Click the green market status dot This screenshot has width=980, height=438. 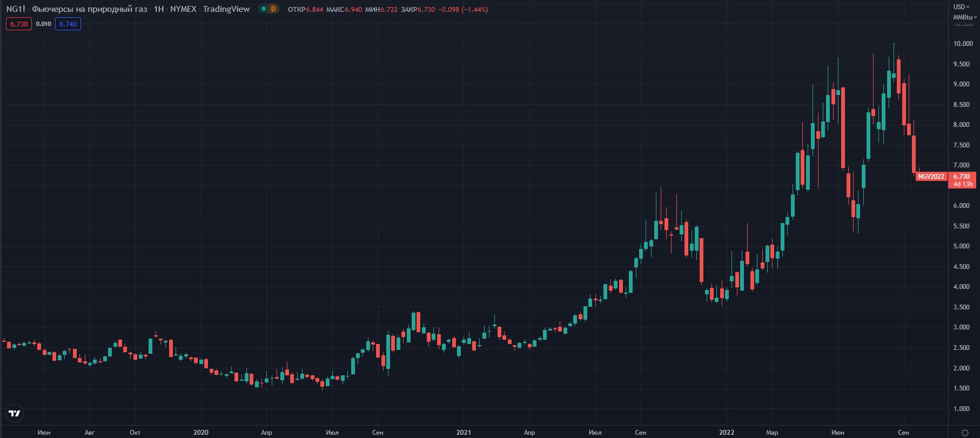(x=263, y=9)
